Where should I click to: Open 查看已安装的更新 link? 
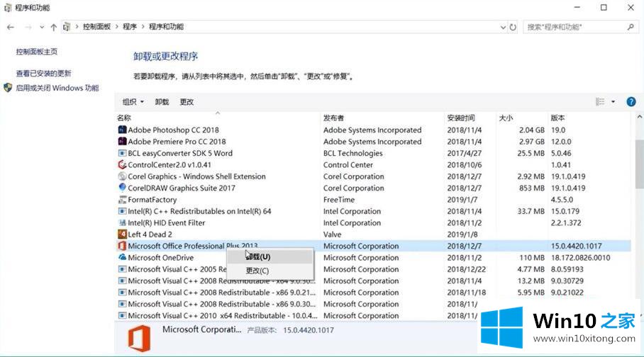pyautogui.click(x=43, y=74)
